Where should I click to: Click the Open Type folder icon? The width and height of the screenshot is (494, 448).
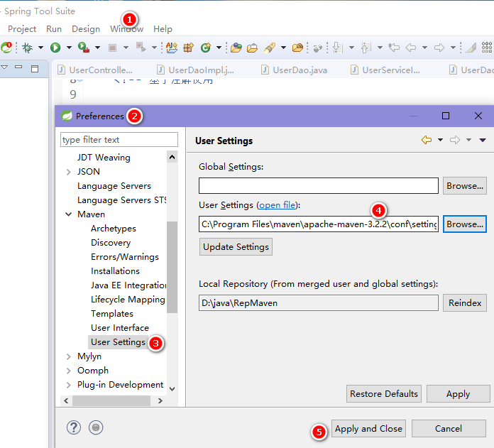pyautogui.click(x=236, y=48)
